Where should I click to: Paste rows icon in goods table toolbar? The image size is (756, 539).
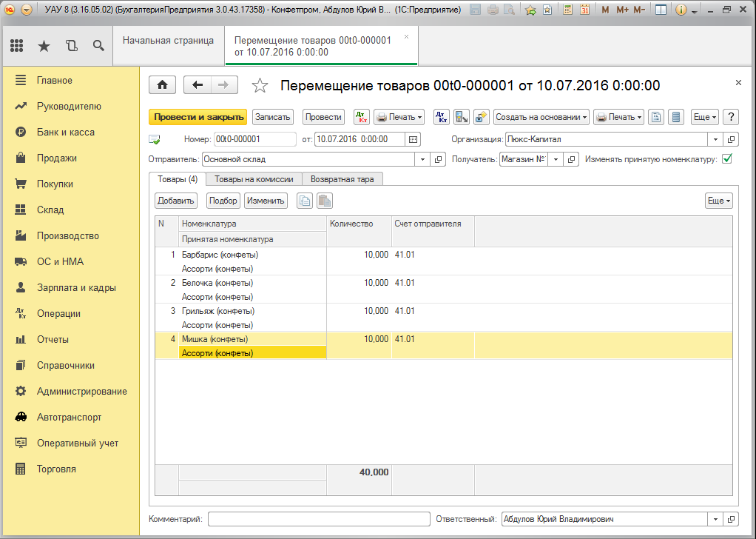325,201
